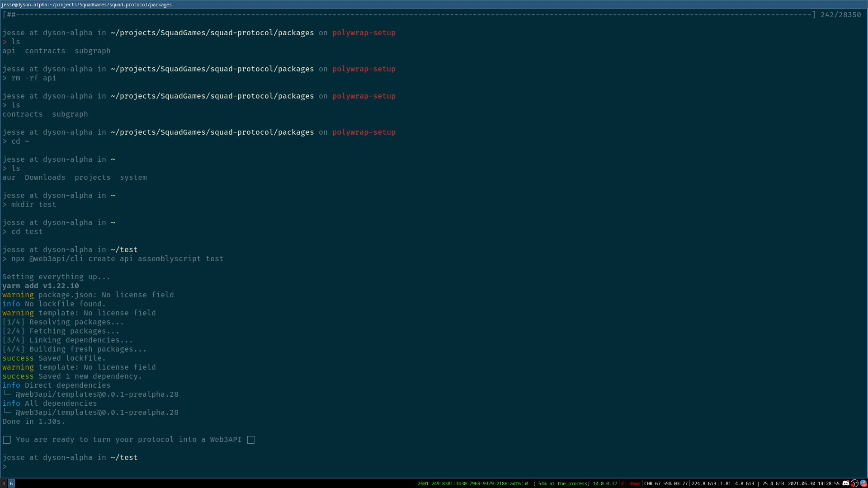Select the highlighted tmux window 6
This screenshot has height=488, width=868.
point(11,483)
